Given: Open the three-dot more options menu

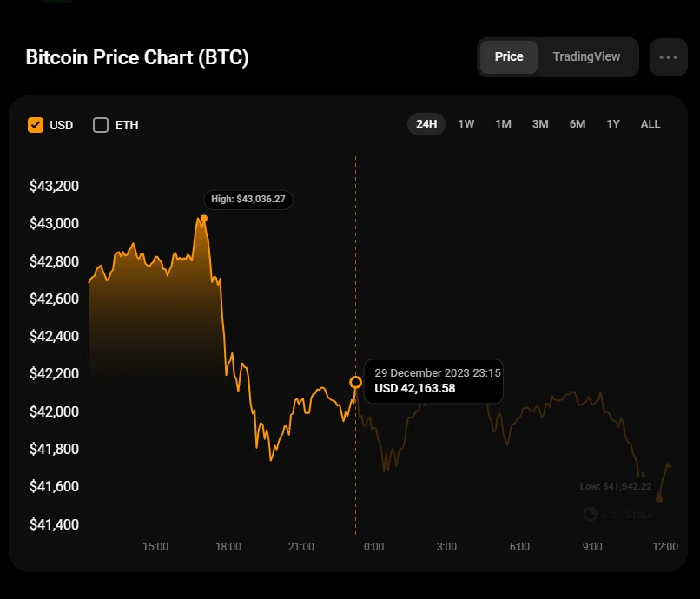Looking at the screenshot, I should (668, 57).
